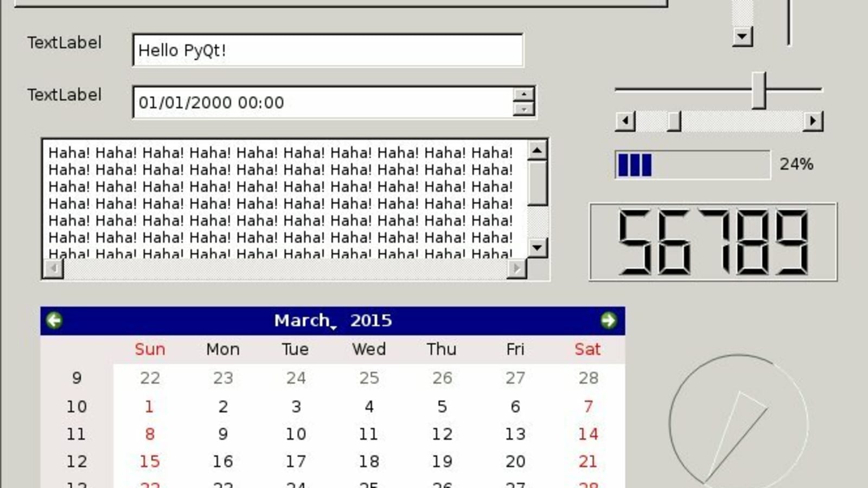The width and height of the screenshot is (868, 488).
Task: Go to next month in calendar
Action: click(608, 320)
